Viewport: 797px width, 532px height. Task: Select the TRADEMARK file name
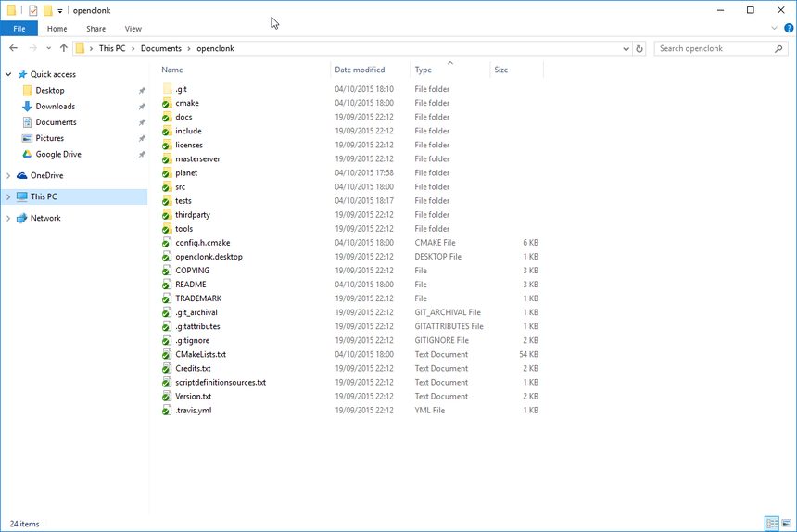click(198, 298)
